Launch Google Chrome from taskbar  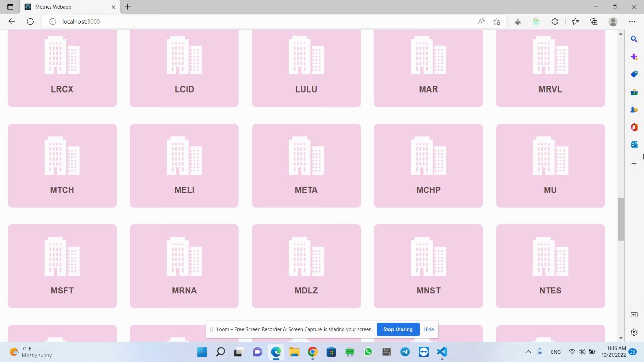point(312,352)
